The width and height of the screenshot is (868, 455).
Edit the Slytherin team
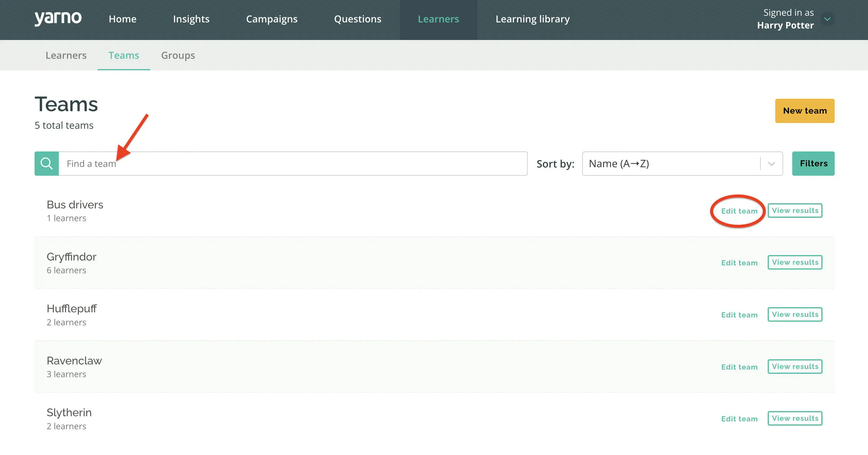(x=739, y=419)
